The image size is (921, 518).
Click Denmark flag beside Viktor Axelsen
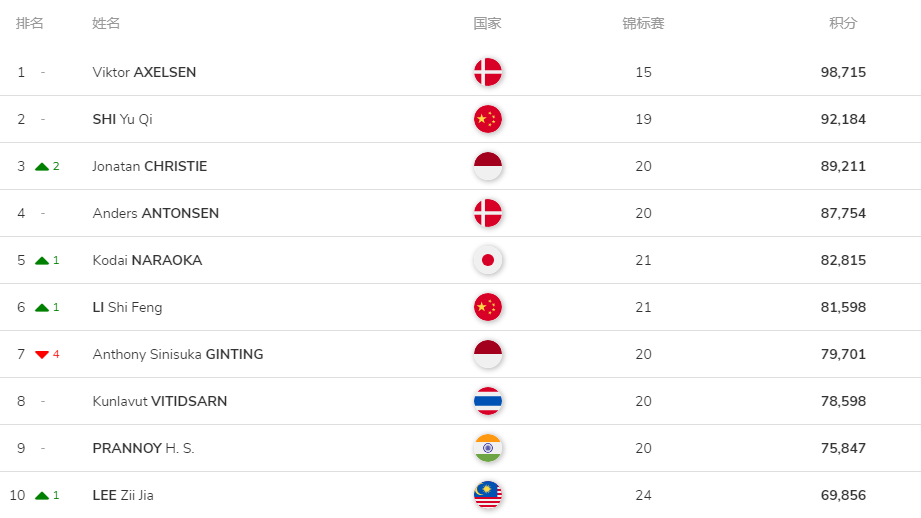488,72
